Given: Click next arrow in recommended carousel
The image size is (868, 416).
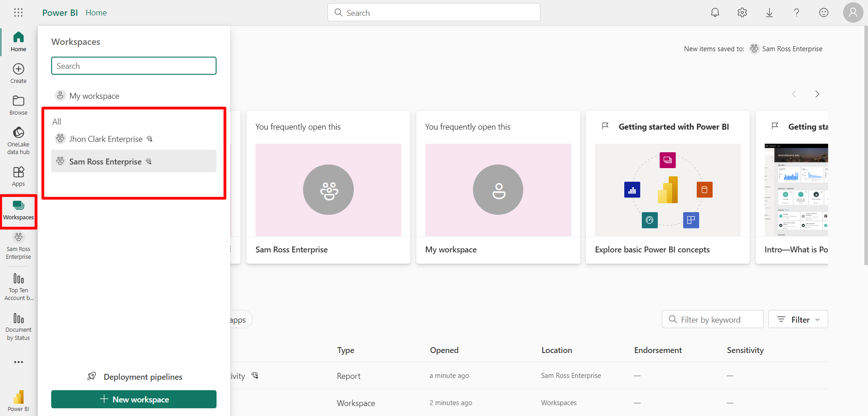Looking at the screenshot, I should pyautogui.click(x=817, y=94).
